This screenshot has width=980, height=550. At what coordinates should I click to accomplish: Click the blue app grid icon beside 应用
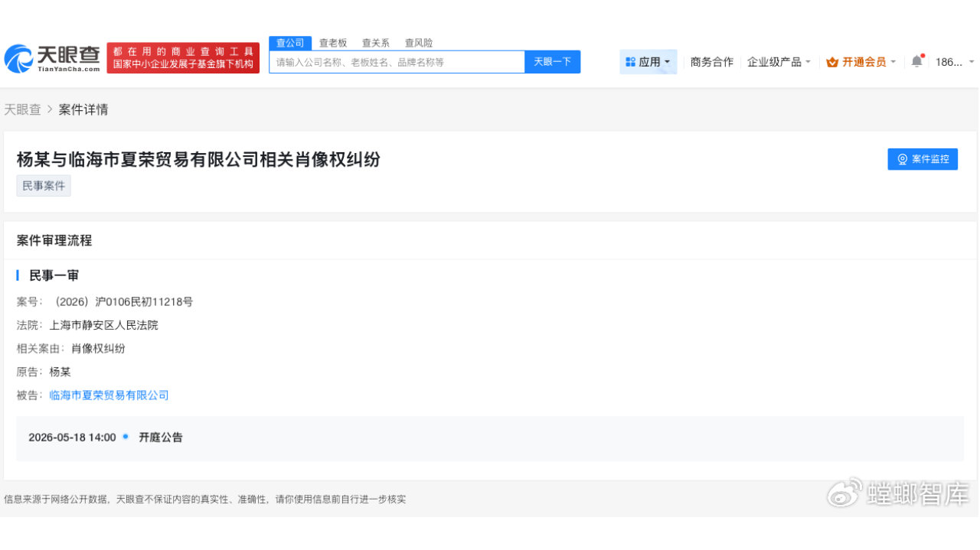[630, 61]
